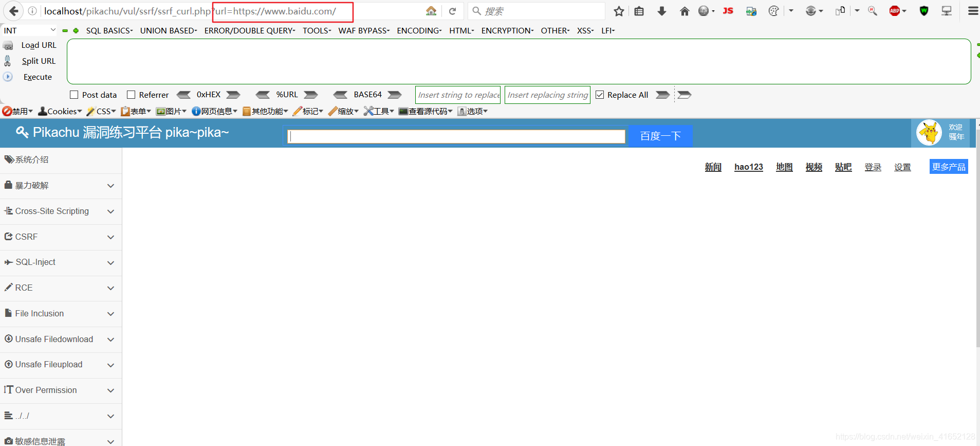Screen dimensions: 980x446
Task: Focus the HackBar URL text area
Action: (x=519, y=61)
